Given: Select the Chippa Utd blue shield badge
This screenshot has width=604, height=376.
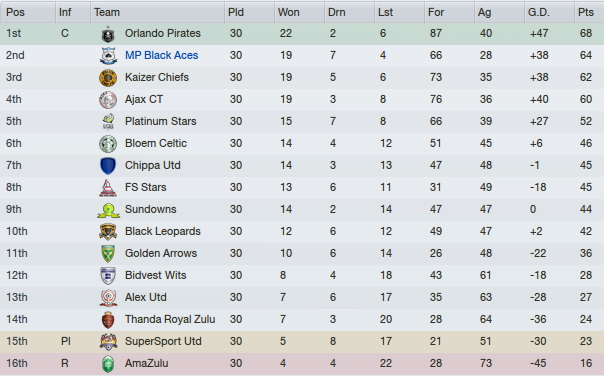Looking at the screenshot, I should tap(108, 166).
